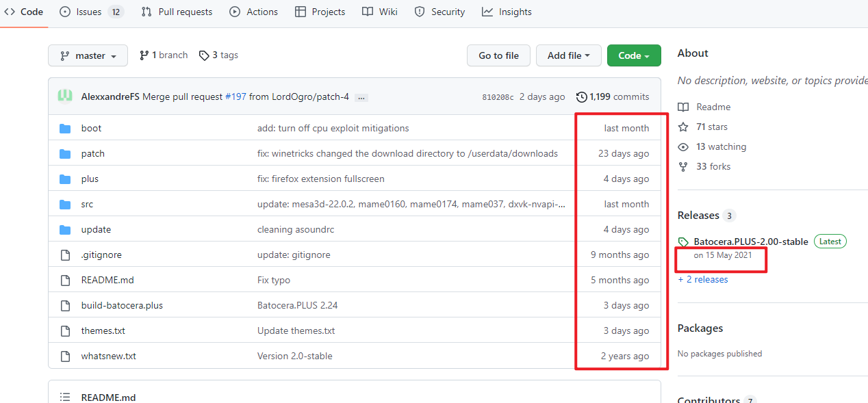Click the update folder icon
This screenshot has width=868, height=403.
pos(65,230)
